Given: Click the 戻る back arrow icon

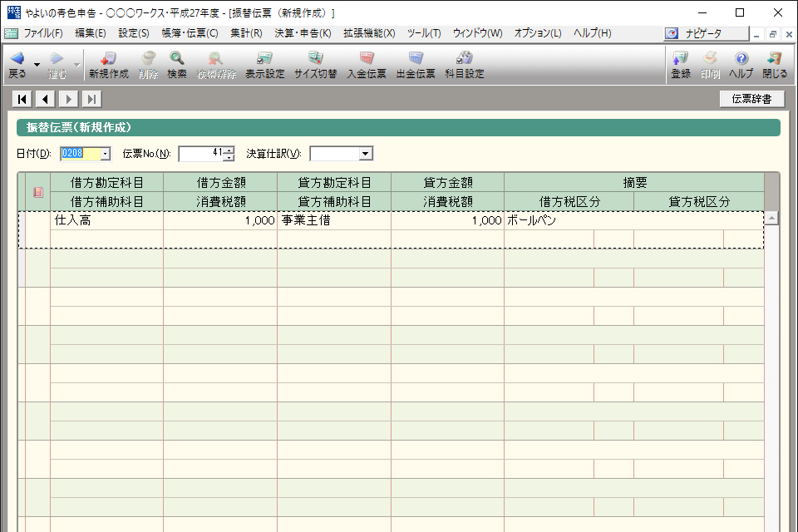Looking at the screenshot, I should pyautogui.click(x=17, y=58).
